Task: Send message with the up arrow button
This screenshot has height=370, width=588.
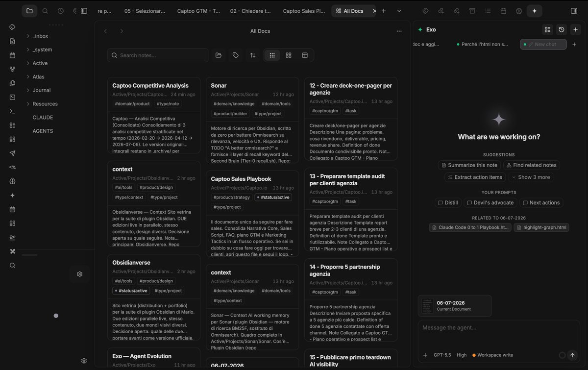Action: (x=572, y=355)
